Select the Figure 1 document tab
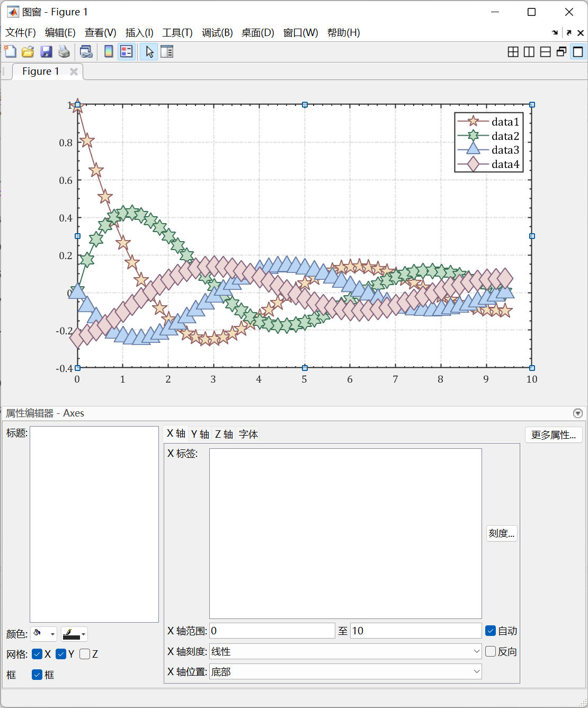The image size is (588, 708). (x=41, y=72)
